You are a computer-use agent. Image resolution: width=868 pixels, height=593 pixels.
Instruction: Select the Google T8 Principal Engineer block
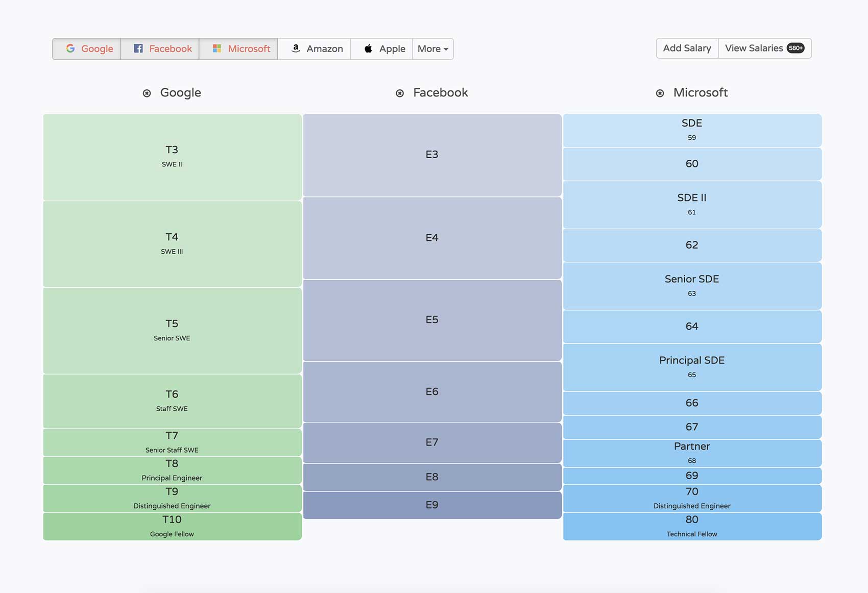coord(173,471)
